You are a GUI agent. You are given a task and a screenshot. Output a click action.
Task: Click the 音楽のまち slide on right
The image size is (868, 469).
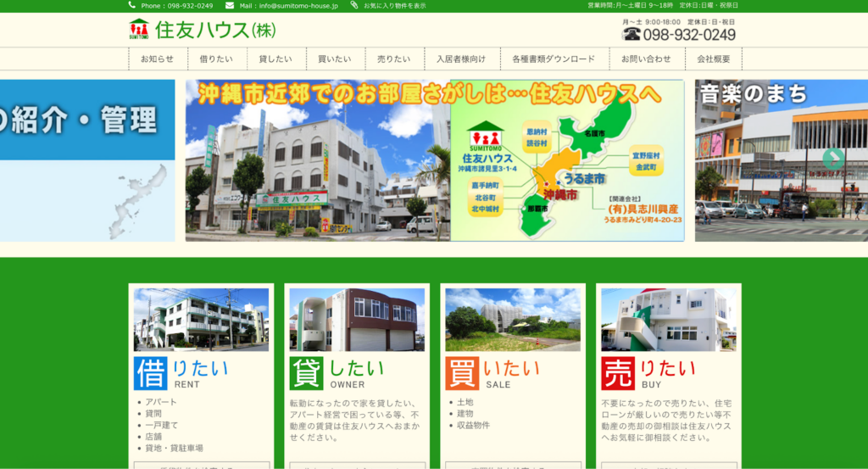(x=781, y=160)
